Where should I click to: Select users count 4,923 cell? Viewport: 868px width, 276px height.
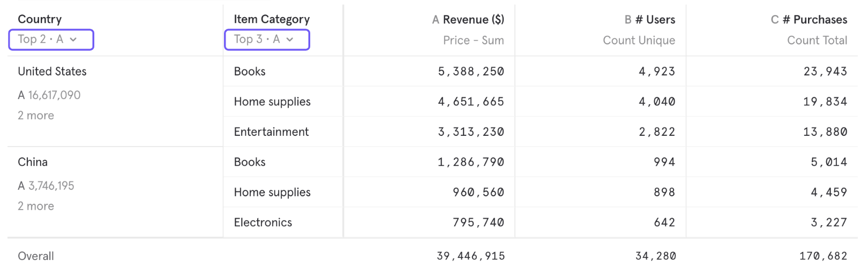657,71
